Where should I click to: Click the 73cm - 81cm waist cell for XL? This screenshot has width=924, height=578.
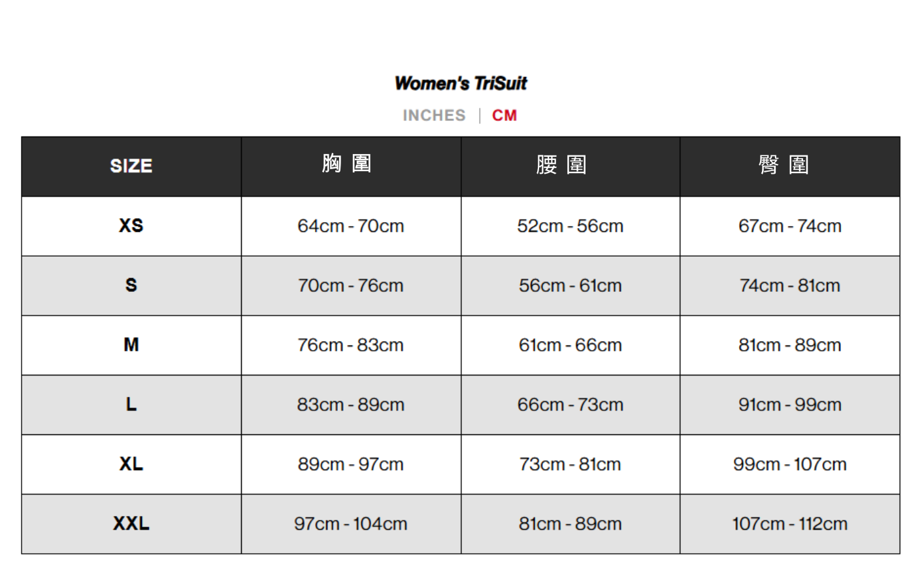pos(570,464)
